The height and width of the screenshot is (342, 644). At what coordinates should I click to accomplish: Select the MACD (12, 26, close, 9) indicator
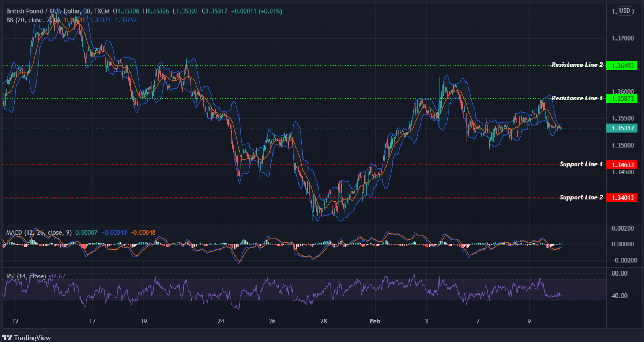click(38, 232)
